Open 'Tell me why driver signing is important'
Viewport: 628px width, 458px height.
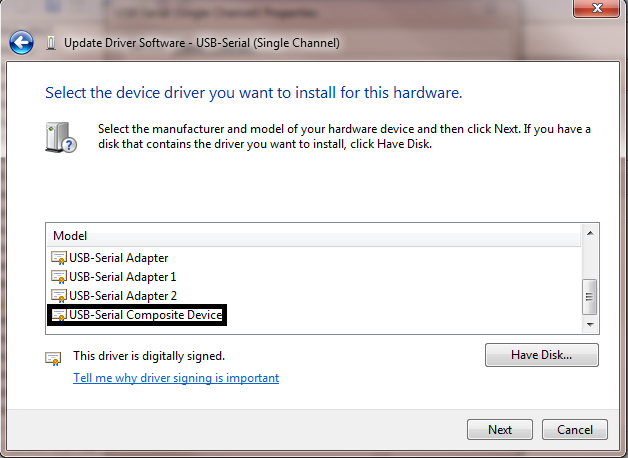point(176,378)
